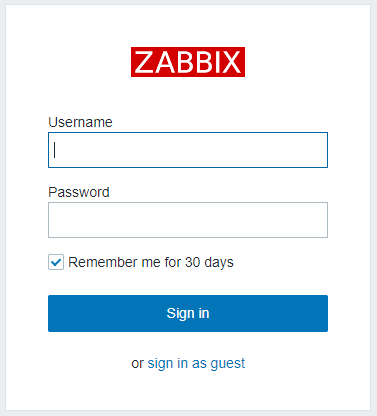377x416 pixels.
Task: Click the letter Z in ZABBIX logo
Action: tap(144, 62)
